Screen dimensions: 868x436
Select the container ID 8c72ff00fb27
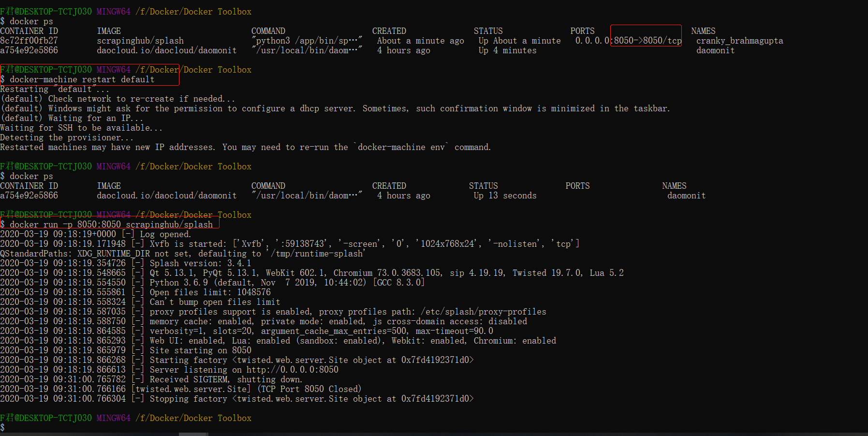[29, 41]
